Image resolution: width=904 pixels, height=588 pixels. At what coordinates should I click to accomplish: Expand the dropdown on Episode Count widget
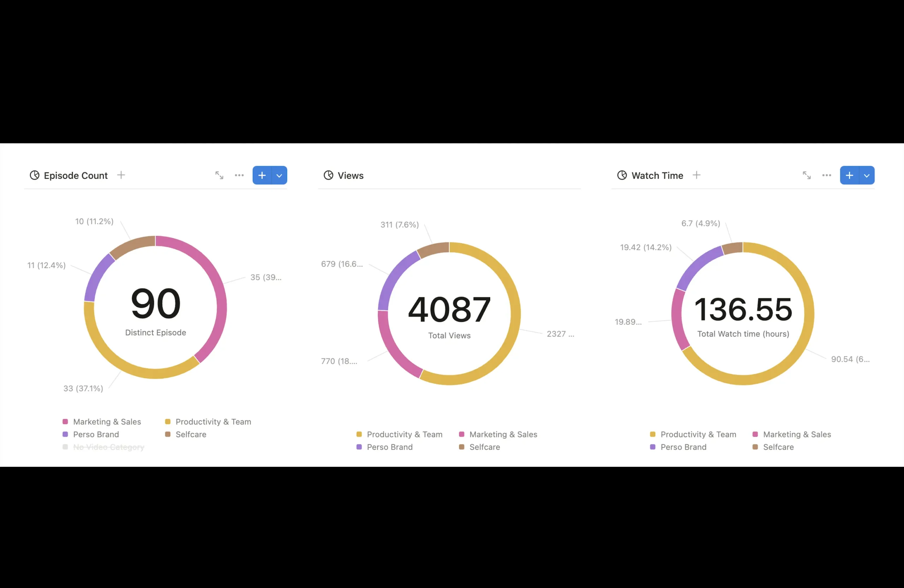coord(279,175)
